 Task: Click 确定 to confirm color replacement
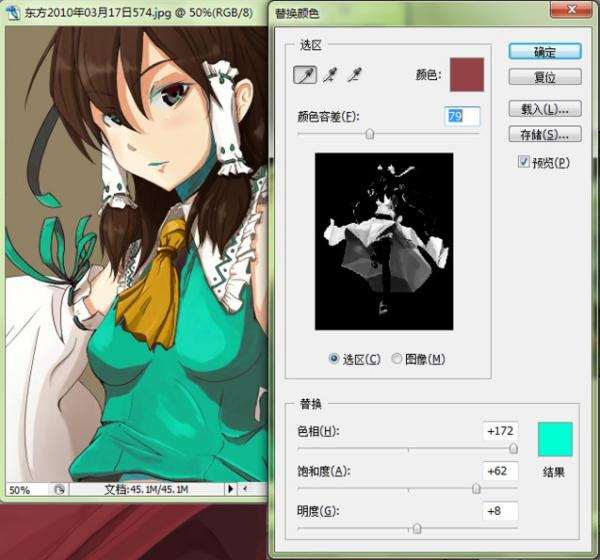(x=545, y=52)
